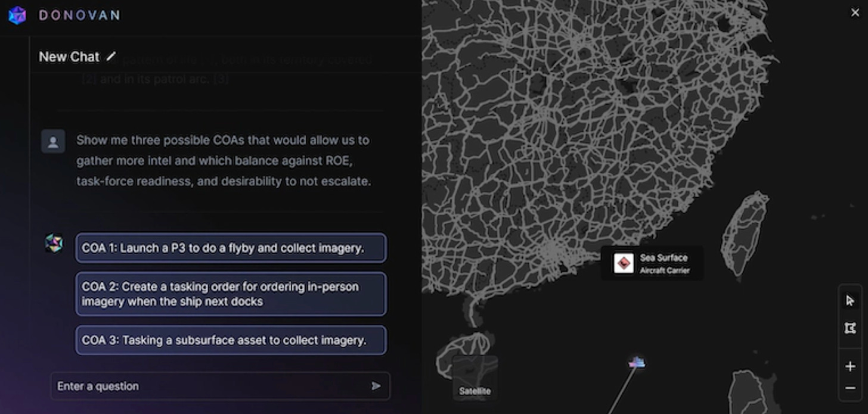Image resolution: width=868 pixels, height=414 pixels.
Task: Zoom out on the map
Action: (850, 388)
